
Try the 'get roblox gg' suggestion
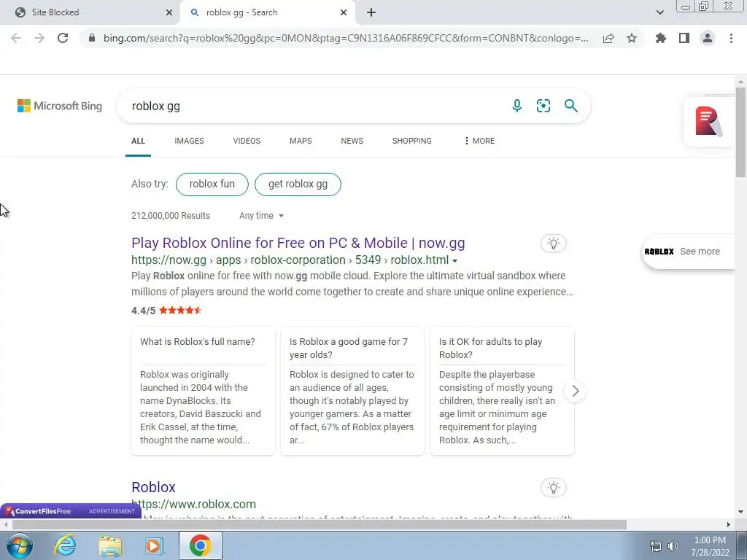[x=298, y=184]
